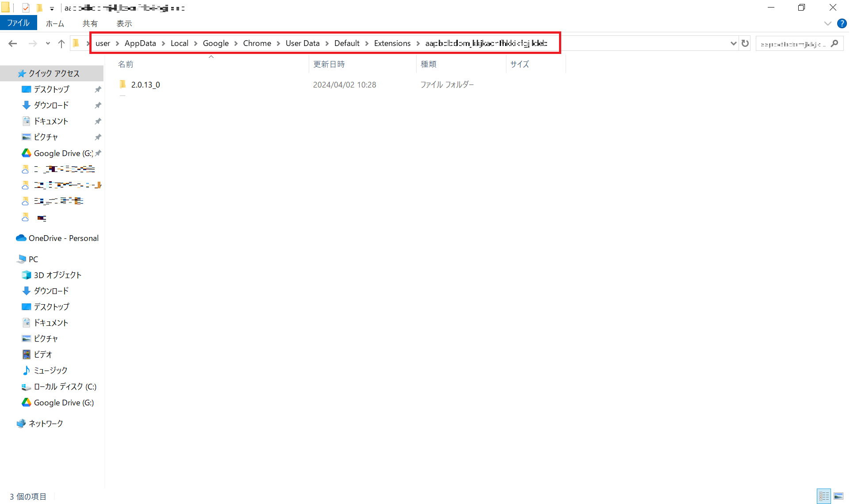Viewport: 850px width, 504px height.
Task: Open the 表示 ribbon tab
Action: [x=124, y=24]
